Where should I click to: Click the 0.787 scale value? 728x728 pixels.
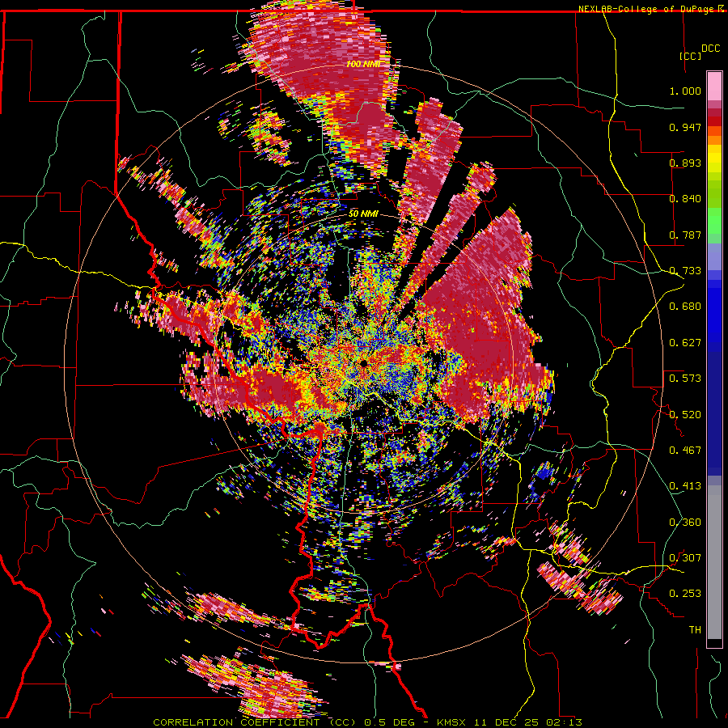(685, 235)
